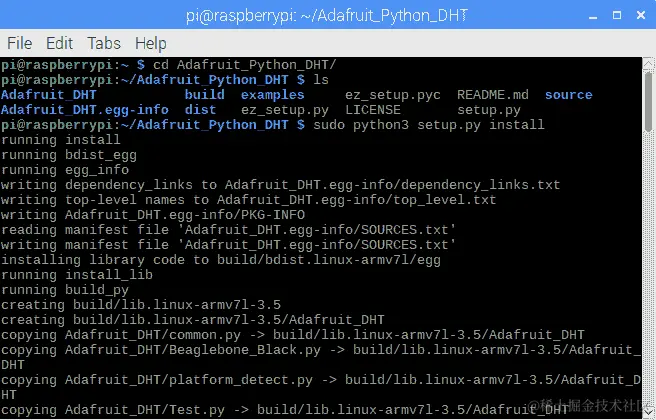The width and height of the screenshot is (656, 420).
Task: Click the 'LICENSE' file name
Action: click(x=373, y=110)
